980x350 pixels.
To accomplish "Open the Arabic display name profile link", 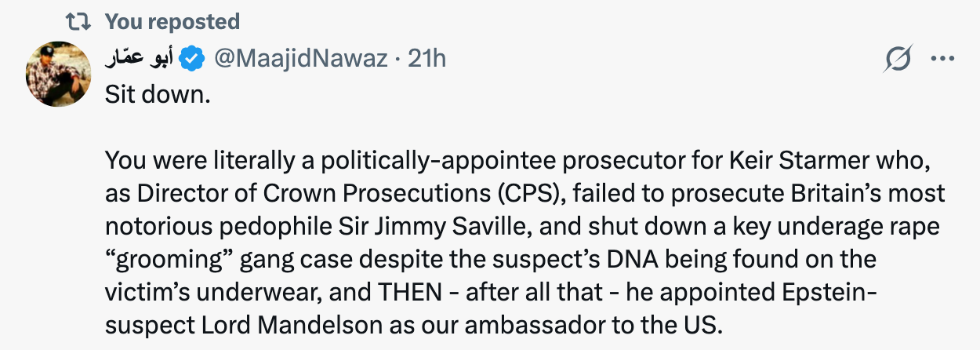I will [140, 59].
